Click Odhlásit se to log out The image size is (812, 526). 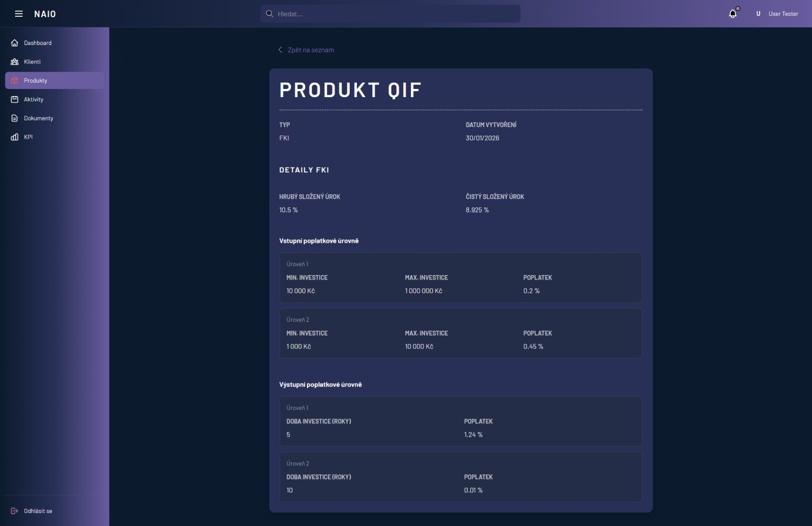tap(38, 511)
